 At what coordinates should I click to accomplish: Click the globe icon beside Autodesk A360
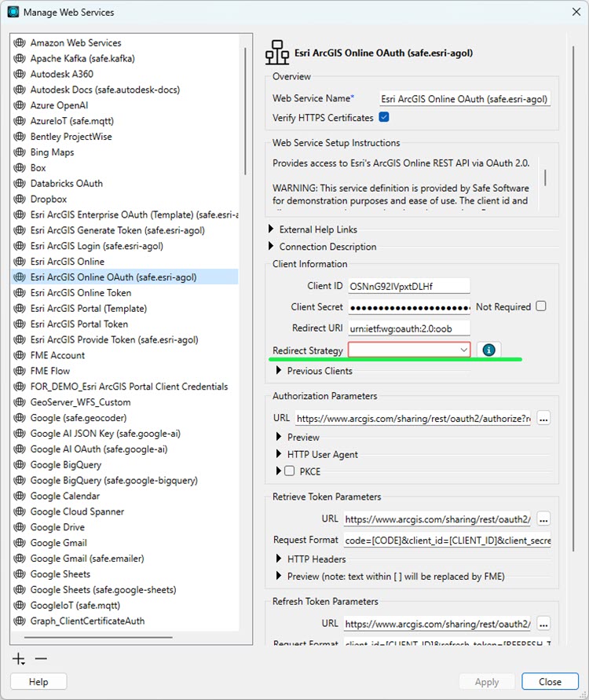[19, 74]
